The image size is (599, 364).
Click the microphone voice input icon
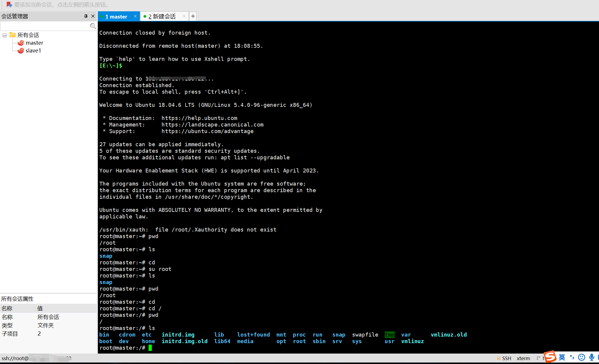(592, 357)
